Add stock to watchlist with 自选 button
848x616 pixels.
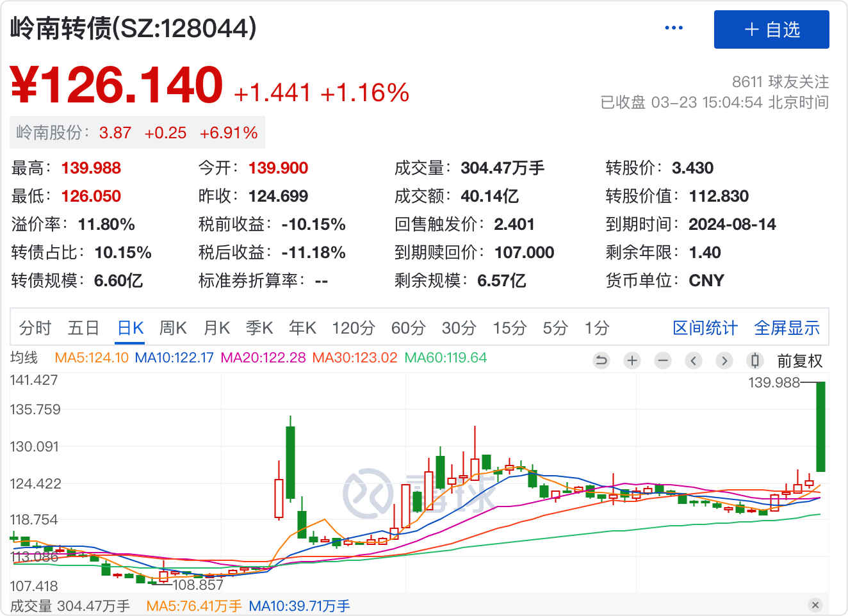[x=771, y=29]
